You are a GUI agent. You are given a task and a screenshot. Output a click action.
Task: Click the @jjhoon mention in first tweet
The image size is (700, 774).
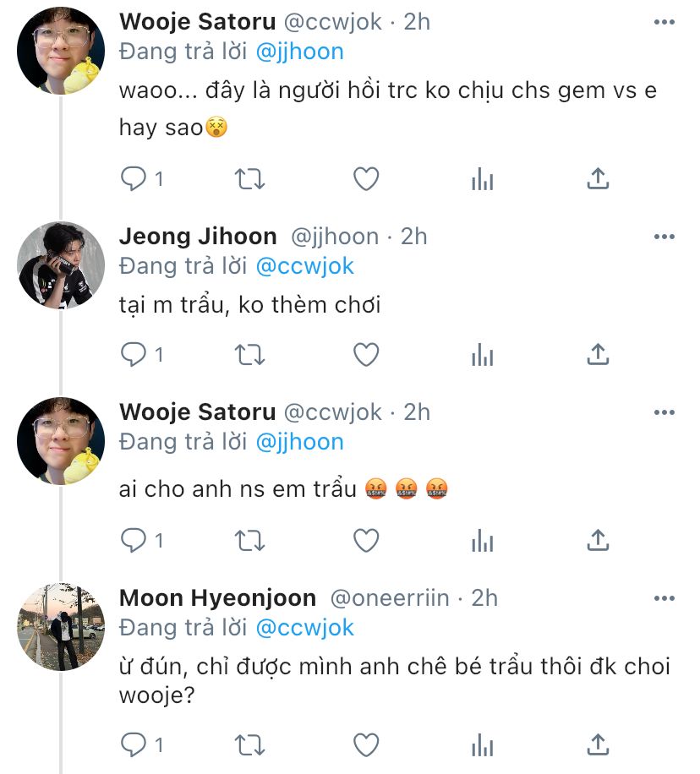[300, 52]
